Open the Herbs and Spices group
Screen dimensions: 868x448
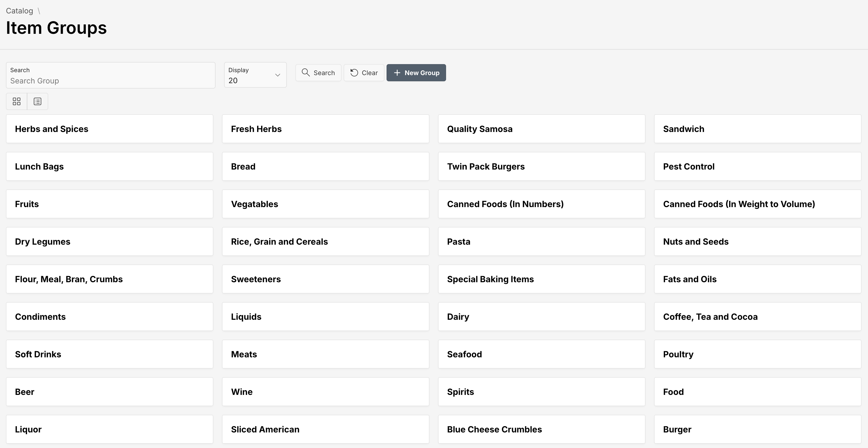(110, 129)
